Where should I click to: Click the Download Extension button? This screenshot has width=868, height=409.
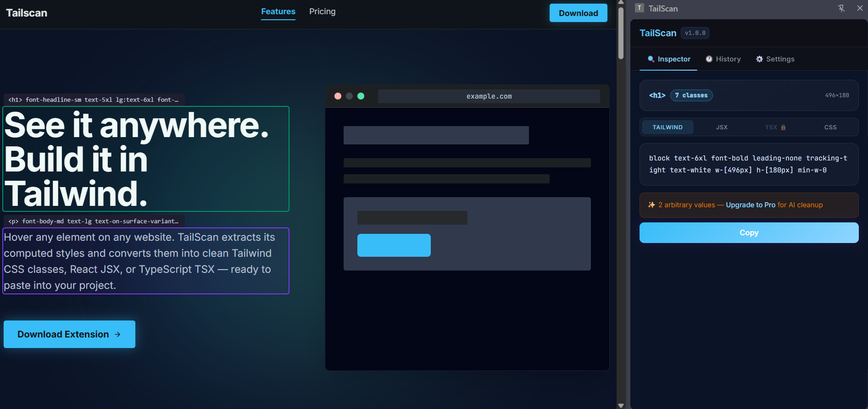pos(69,334)
